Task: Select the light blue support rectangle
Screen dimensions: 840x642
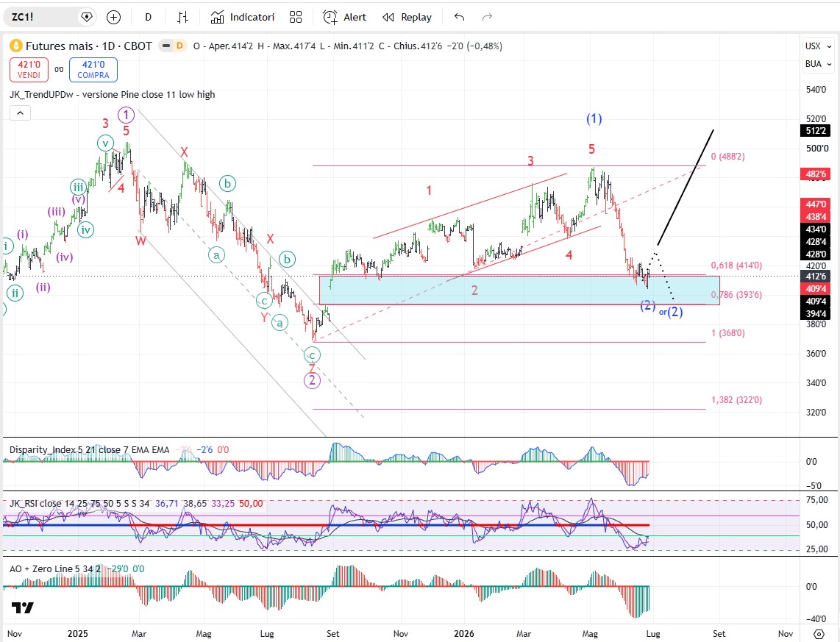Action: [519, 290]
